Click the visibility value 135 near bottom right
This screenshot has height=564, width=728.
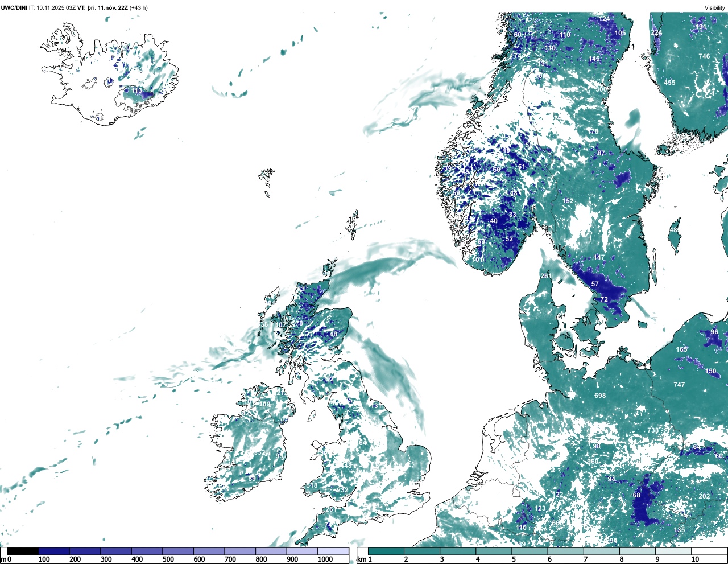[679, 530]
